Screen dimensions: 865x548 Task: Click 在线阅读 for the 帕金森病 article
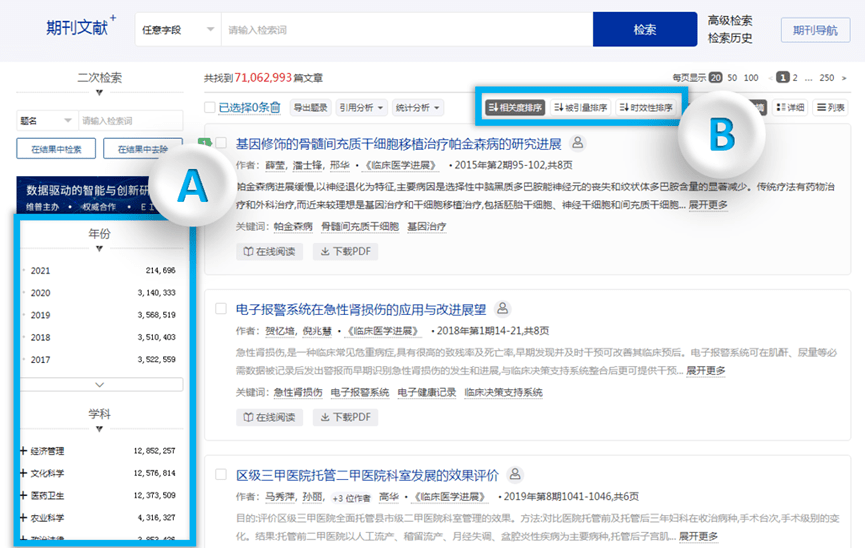click(269, 251)
